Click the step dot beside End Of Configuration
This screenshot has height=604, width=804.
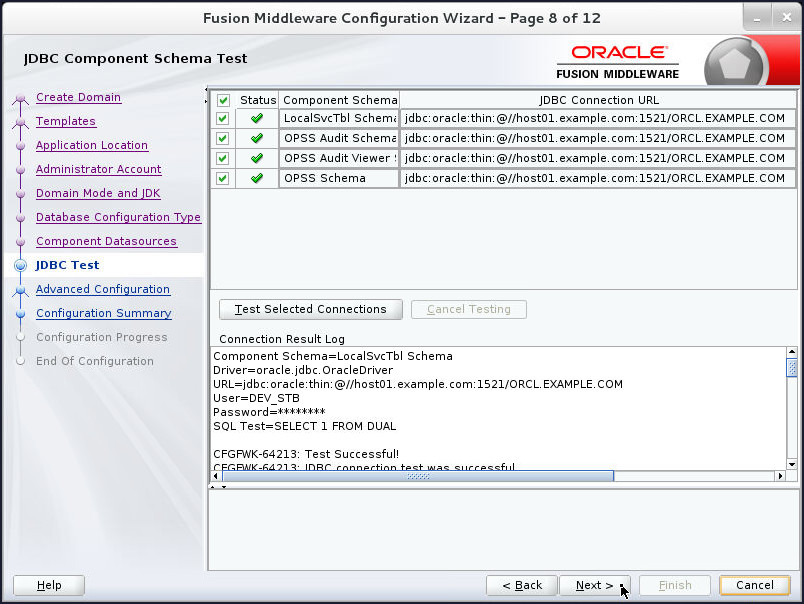(21, 361)
